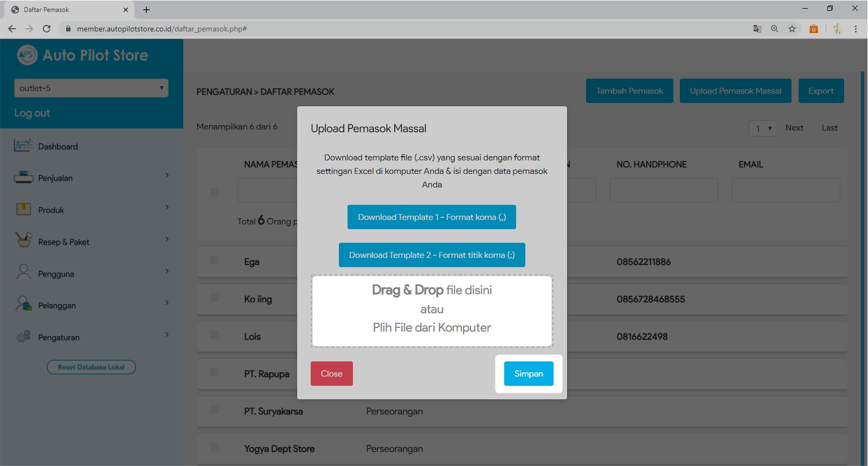Click the Pengaturan gears icon
This screenshot has width=868, height=466.
[23, 336]
